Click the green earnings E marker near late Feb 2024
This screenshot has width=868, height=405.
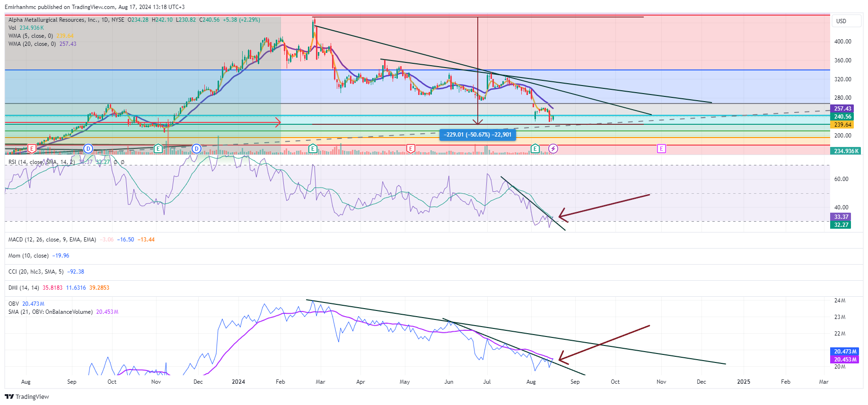(x=313, y=149)
